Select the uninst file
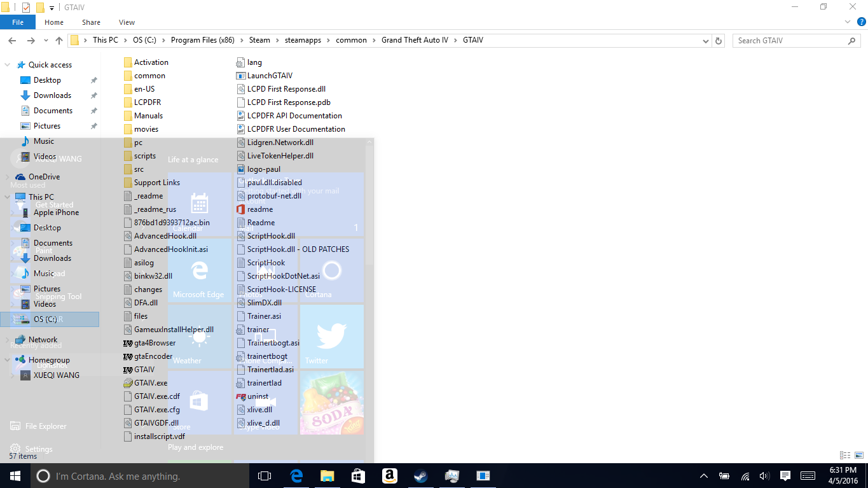This screenshot has width=868, height=488. point(252,396)
